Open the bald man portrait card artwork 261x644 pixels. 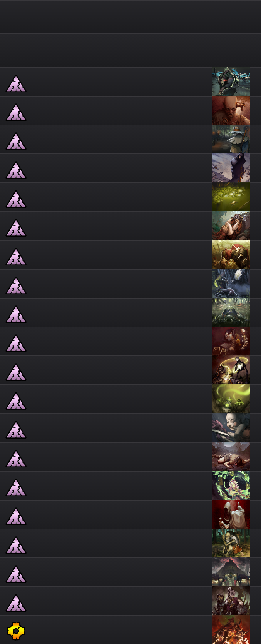pos(231,110)
